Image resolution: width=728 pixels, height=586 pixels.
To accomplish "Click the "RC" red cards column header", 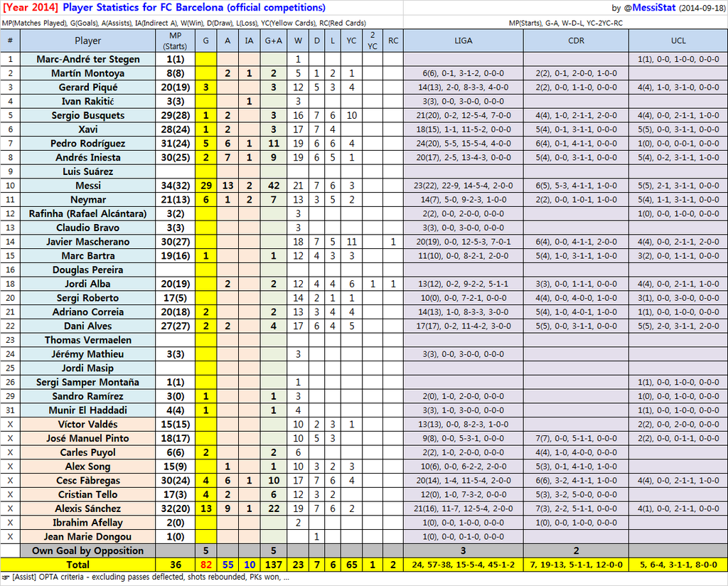I will tap(393, 41).
